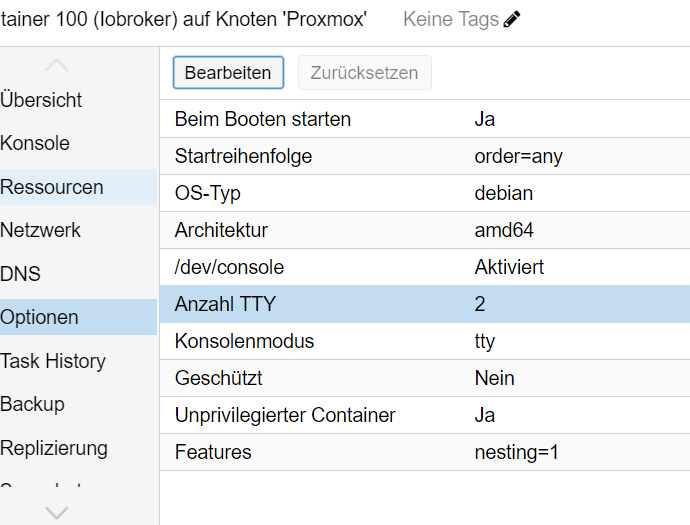Viewport: 690px width, 525px height.
Task: Select the DNS menu item
Action: pos(21,274)
